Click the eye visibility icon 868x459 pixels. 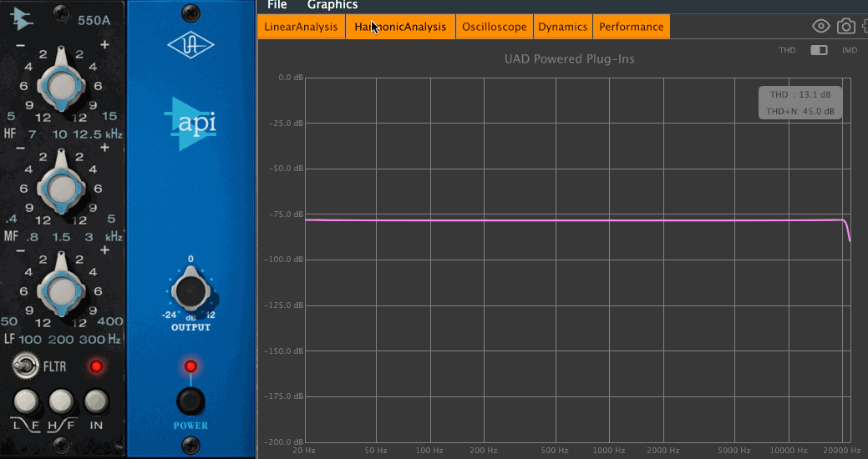[x=821, y=26]
